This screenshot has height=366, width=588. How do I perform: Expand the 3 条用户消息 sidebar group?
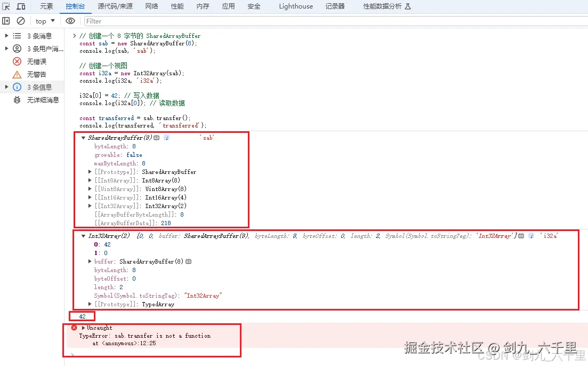[6, 49]
